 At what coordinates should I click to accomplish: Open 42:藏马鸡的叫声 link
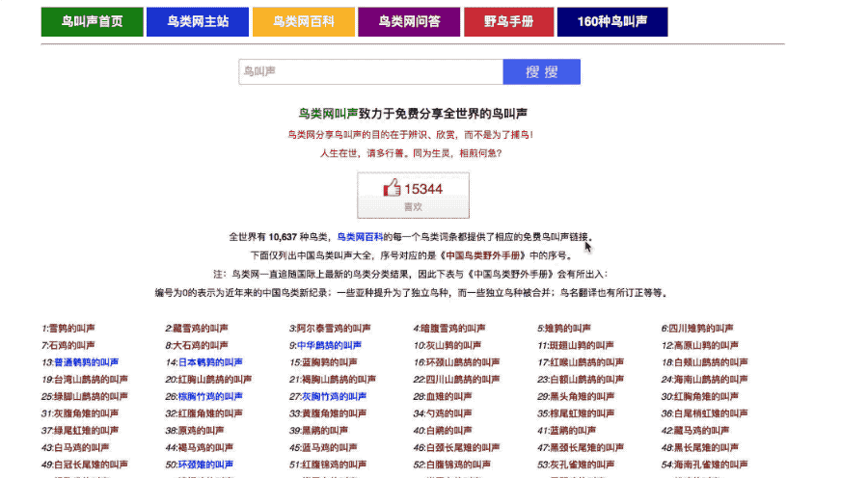[695, 431]
